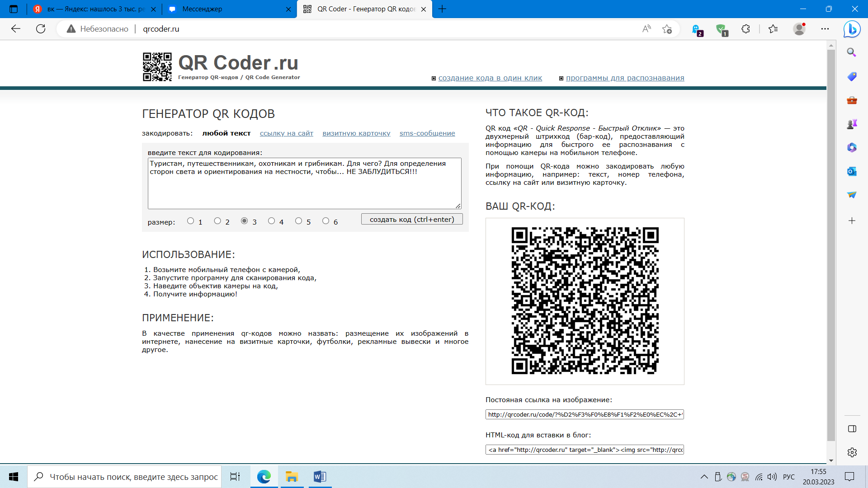Viewport: 868px width, 488px height.
Task: Choose любой текст encoding mode
Action: click(x=226, y=133)
